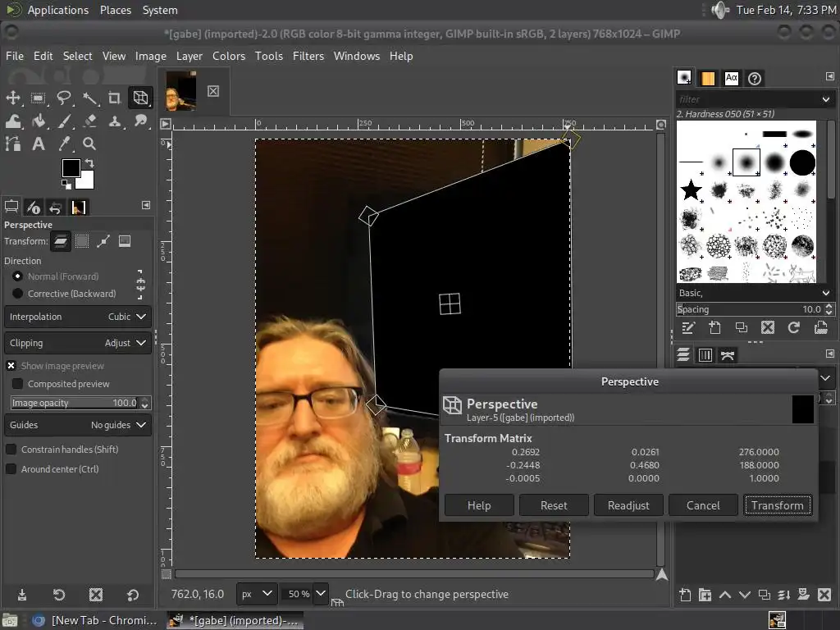The width and height of the screenshot is (840, 630).
Task: Open the Clipping Adjust dropdown
Action: (78, 343)
